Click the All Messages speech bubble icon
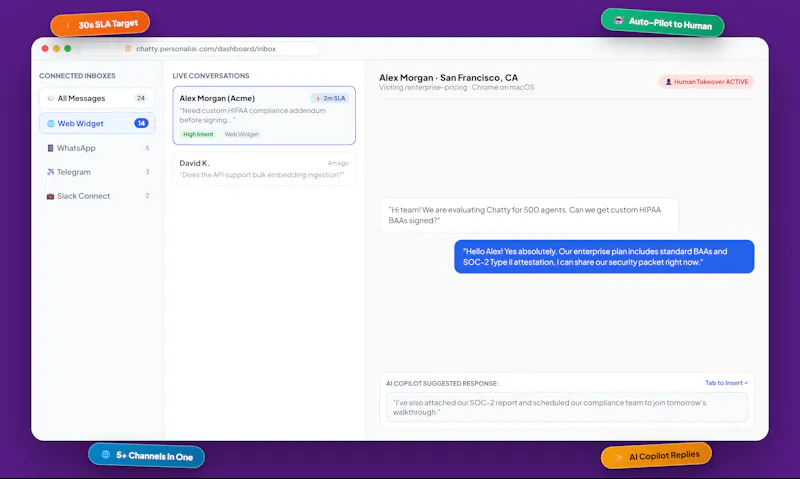This screenshot has width=800, height=479. 51,98
